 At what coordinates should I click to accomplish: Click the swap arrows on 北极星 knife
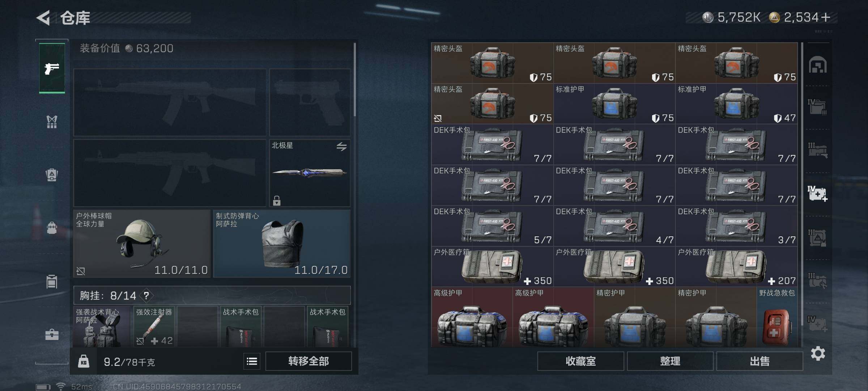point(341,146)
